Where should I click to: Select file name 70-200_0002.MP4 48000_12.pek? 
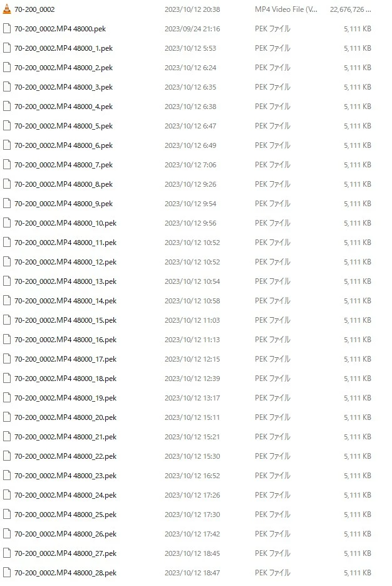(65, 262)
